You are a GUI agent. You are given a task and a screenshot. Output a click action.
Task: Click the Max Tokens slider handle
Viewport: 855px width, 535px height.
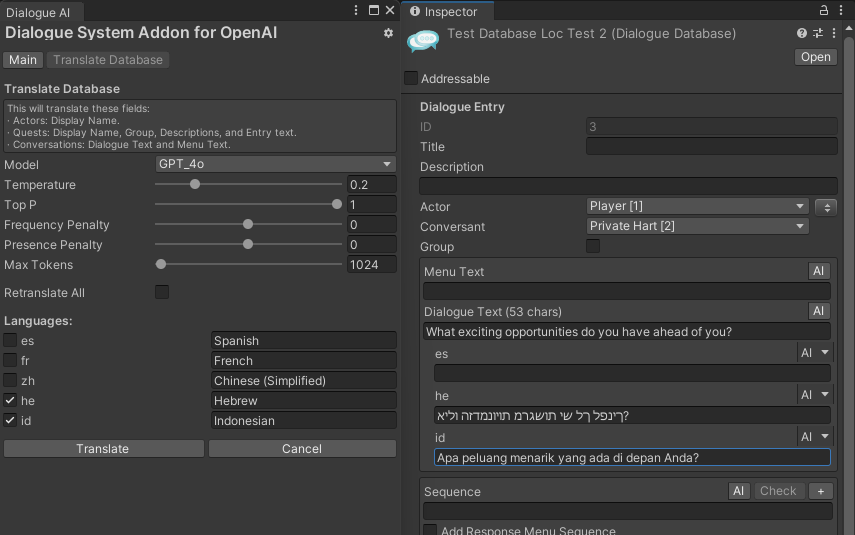point(161,264)
